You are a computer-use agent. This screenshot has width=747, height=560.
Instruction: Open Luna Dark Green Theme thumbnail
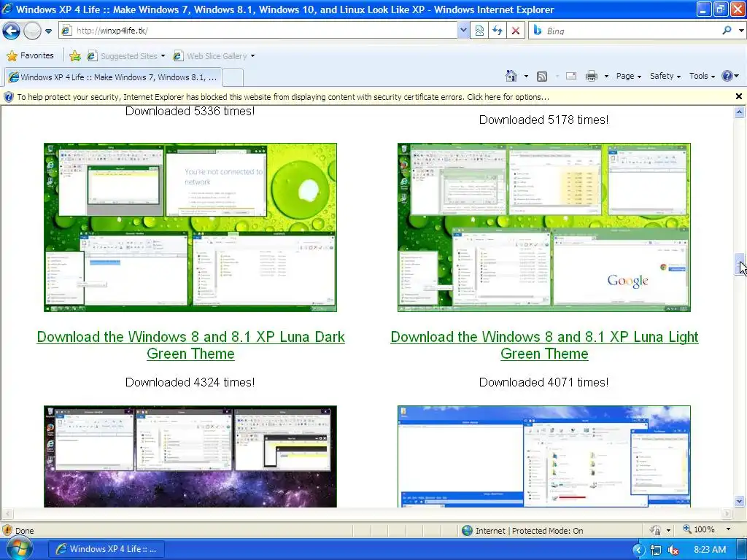coord(190,227)
